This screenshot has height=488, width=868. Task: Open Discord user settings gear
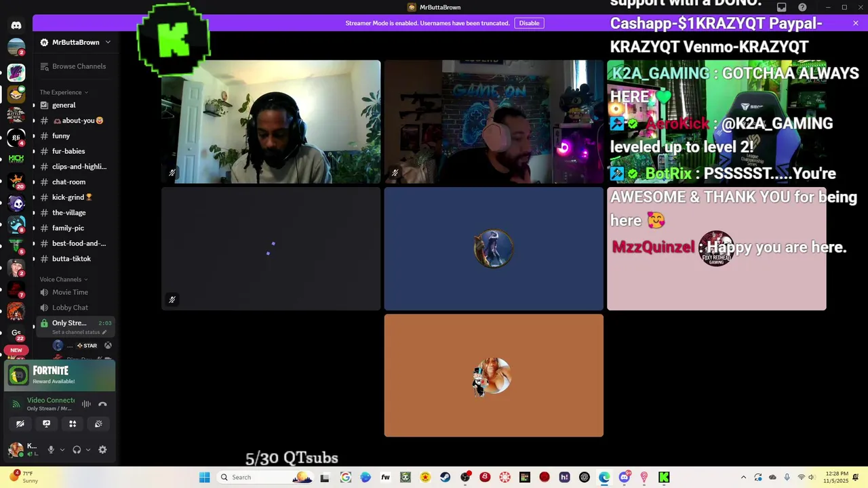click(102, 449)
